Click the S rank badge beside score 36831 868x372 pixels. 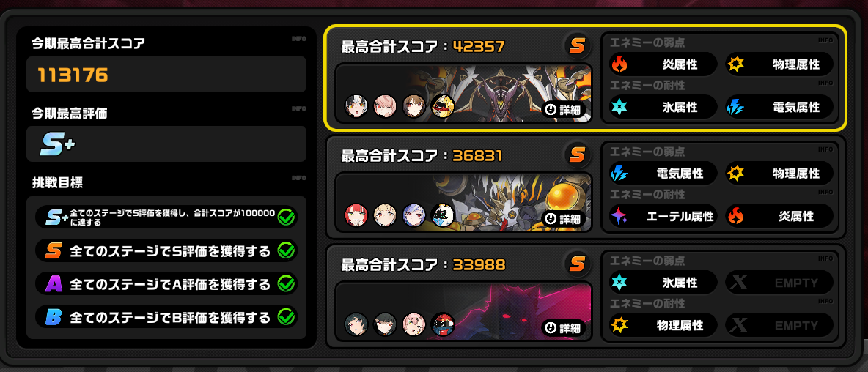577,155
